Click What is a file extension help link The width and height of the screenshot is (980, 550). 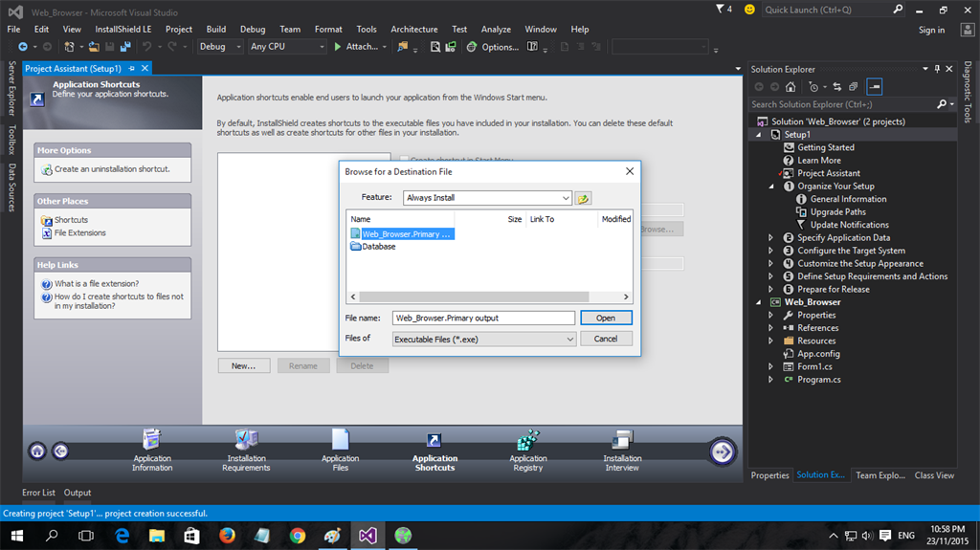coord(97,284)
